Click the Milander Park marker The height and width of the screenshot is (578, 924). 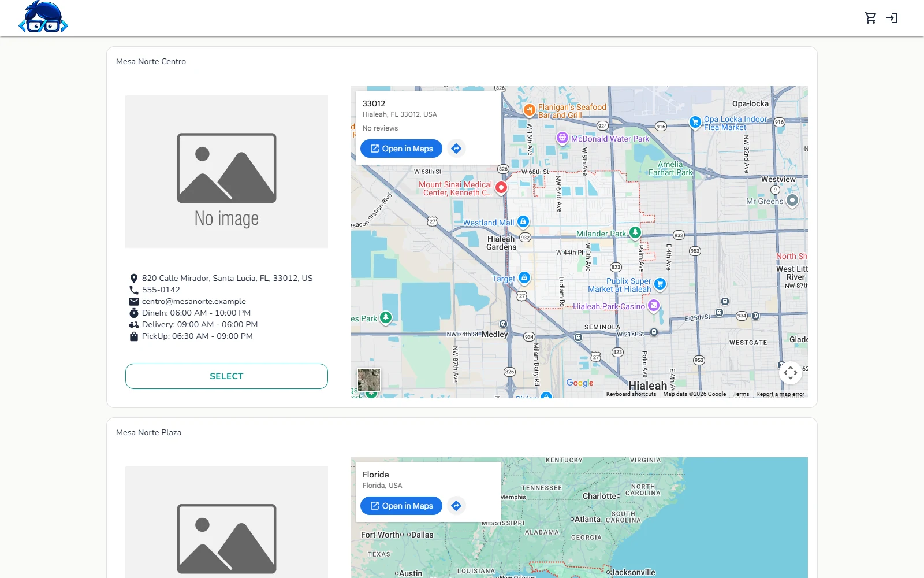point(635,232)
